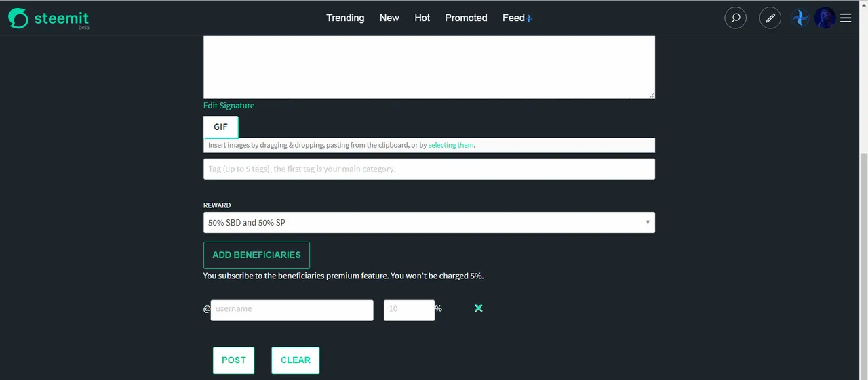Focus the tags input field
The height and width of the screenshot is (380, 868).
(429, 169)
